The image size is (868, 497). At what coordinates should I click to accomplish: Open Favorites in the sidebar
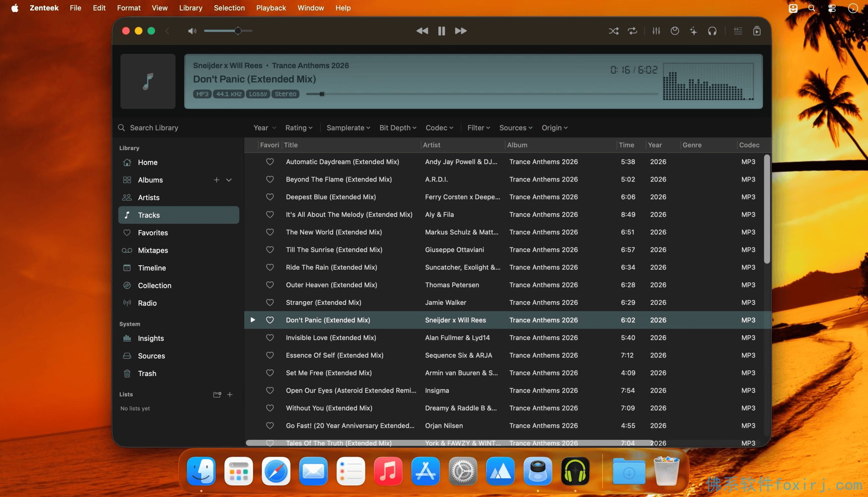pyautogui.click(x=179, y=233)
